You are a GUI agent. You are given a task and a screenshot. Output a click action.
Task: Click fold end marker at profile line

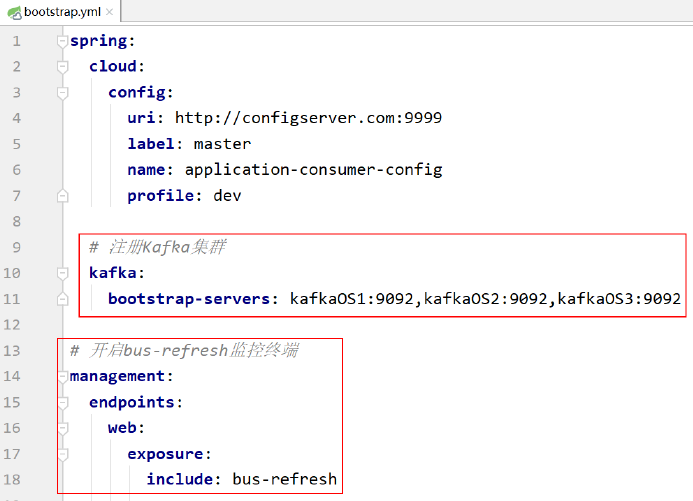click(x=62, y=196)
